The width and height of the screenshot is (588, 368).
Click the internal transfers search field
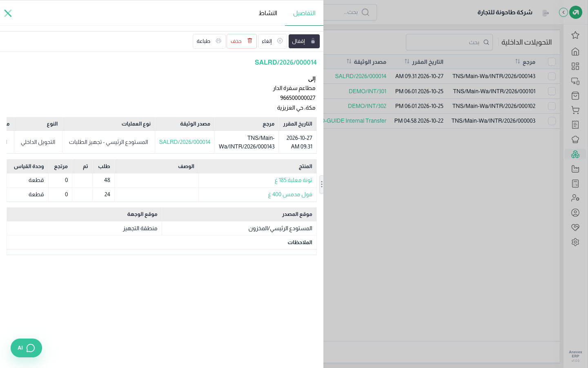(449, 42)
